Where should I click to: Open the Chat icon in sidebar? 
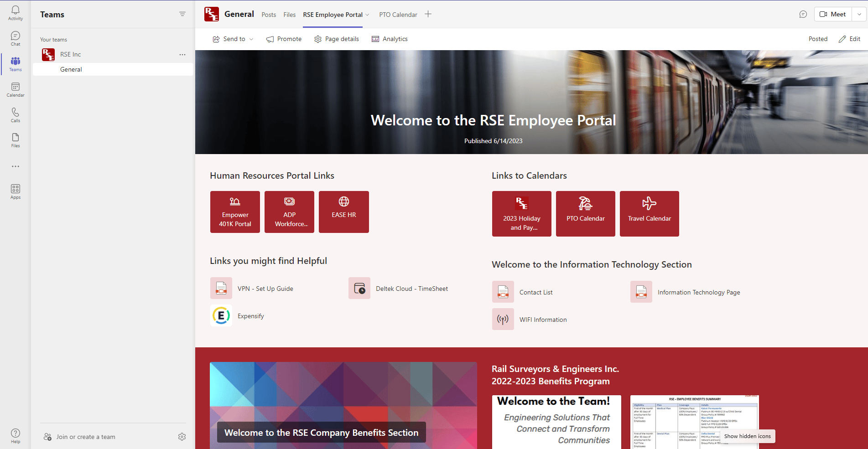click(x=16, y=38)
